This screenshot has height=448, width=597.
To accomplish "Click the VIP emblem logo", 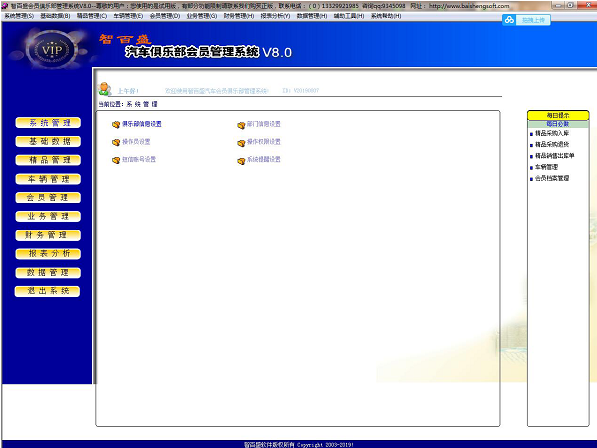I will (x=52, y=50).
